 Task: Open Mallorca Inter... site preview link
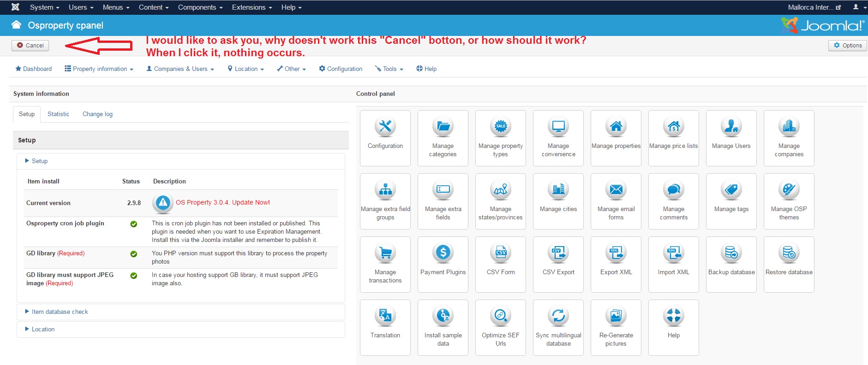pos(814,7)
